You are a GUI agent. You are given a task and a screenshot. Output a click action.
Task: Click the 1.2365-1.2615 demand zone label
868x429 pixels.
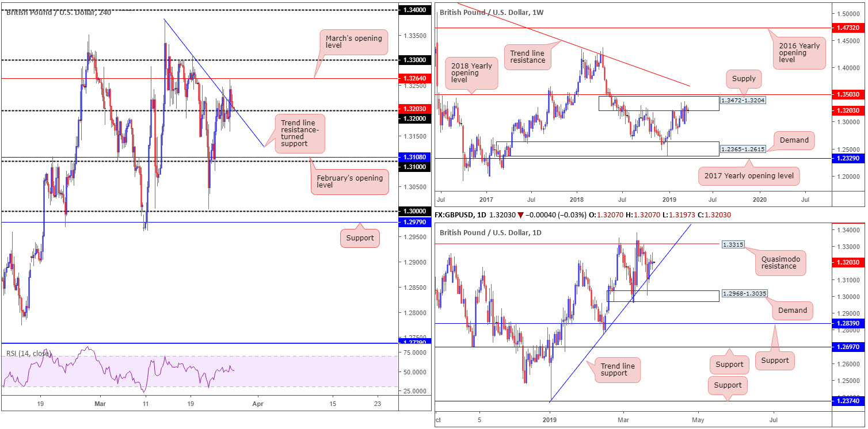click(x=744, y=148)
